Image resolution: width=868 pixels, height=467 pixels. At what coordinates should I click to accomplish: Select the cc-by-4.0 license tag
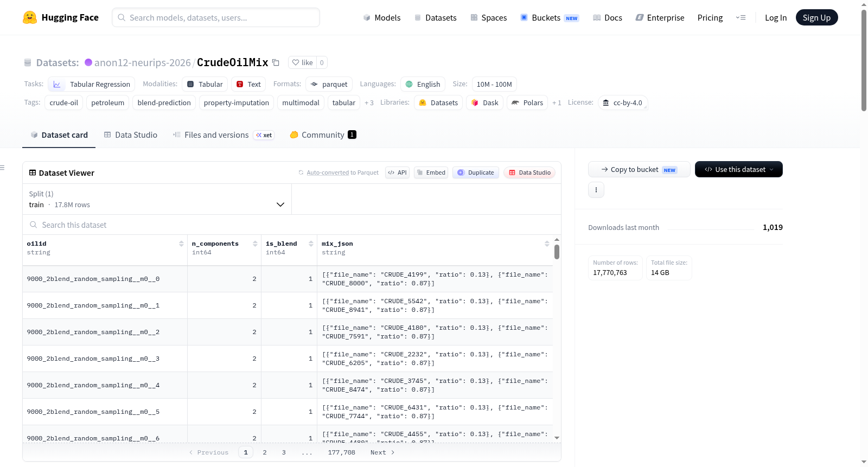tap(623, 103)
